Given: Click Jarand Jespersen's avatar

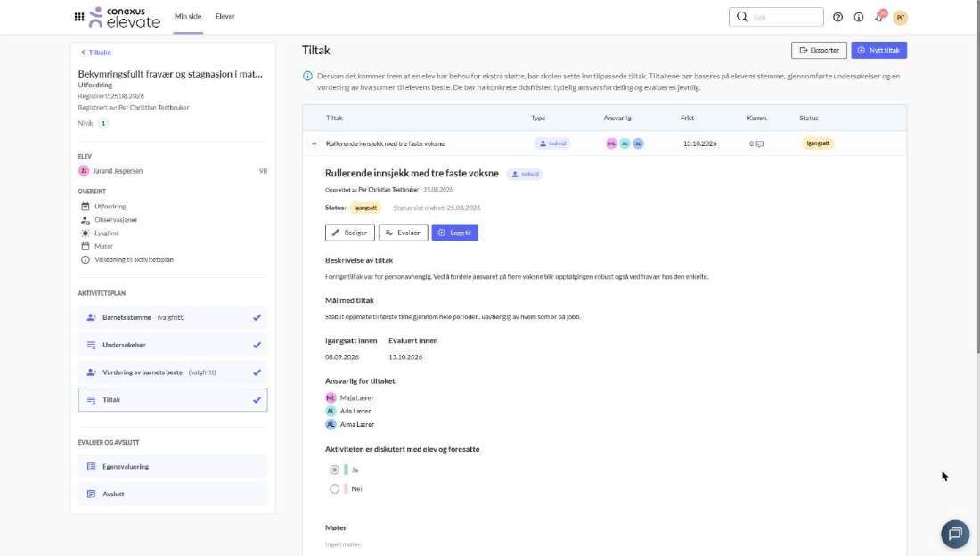Looking at the screenshot, I should [x=84, y=171].
